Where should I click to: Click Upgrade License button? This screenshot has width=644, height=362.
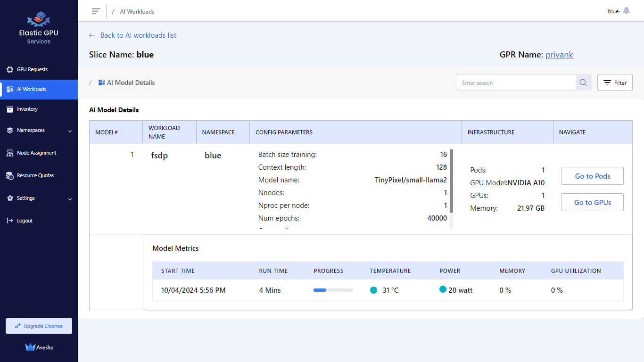click(39, 326)
